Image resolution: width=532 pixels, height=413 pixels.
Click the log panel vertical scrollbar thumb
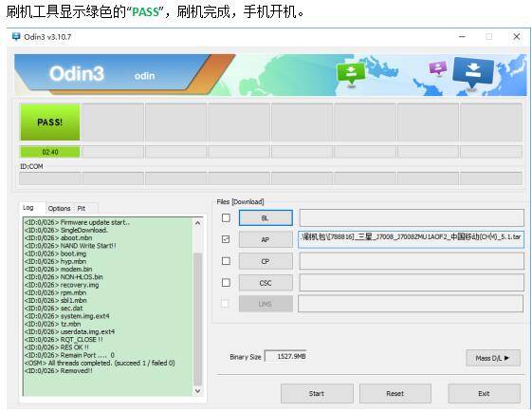(x=198, y=319)
